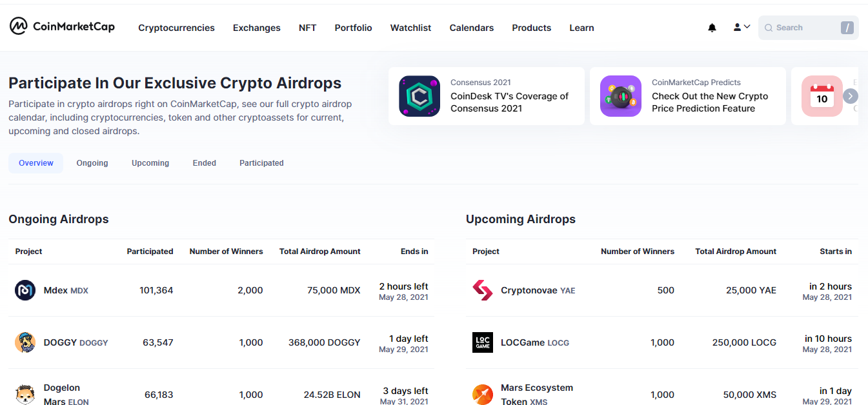Open the Watchlist page
This screenshot has height=405, width=868.
pyautogui.click(x=411, y=28)
